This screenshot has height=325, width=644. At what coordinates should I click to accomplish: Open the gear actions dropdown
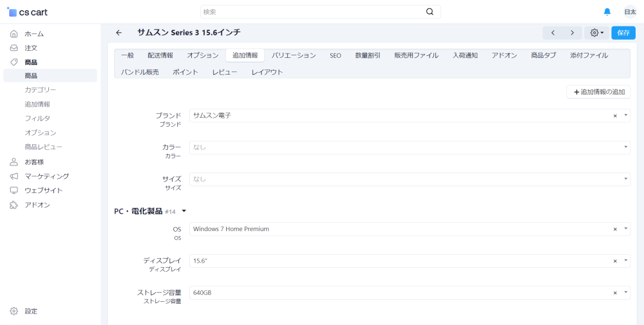(597, 33)
